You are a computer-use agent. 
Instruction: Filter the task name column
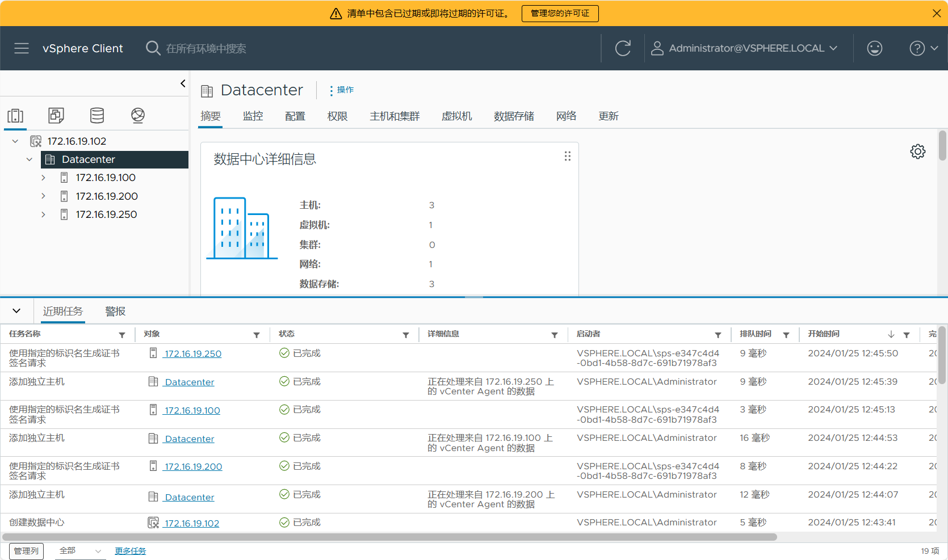click(122, 335)
